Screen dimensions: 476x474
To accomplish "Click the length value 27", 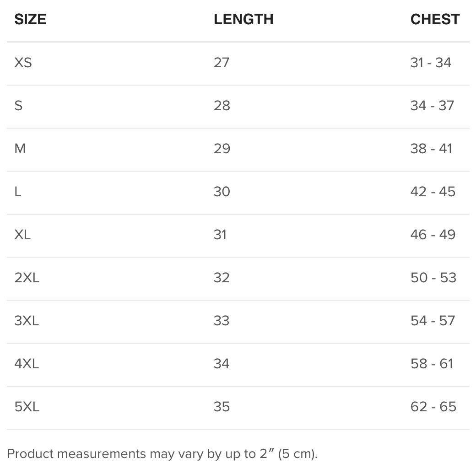I will pyautogui.click(x=222, y=63).
